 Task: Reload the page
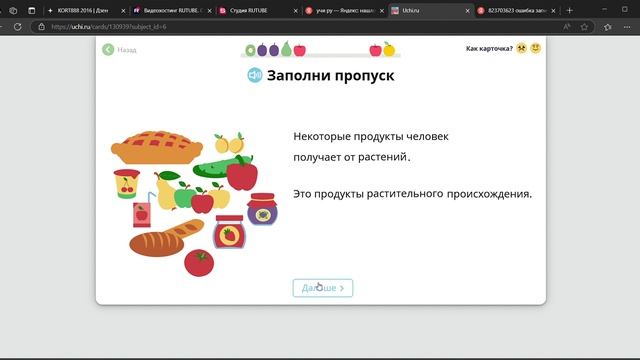18,27
